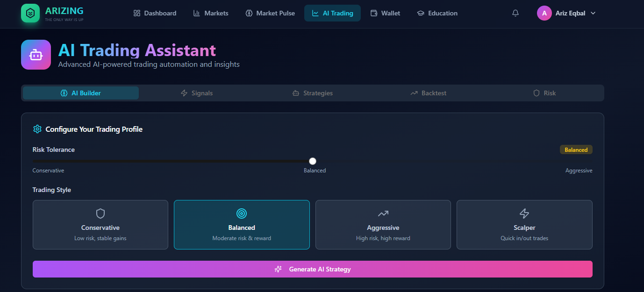Click the Balanced label under the slider
This screenshot has width=644, height=292.
pos(315,171)
